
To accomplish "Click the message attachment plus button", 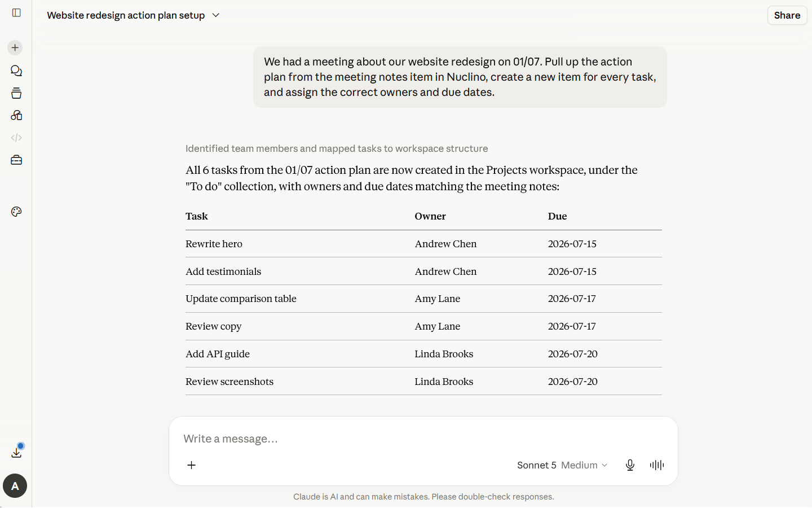I will click(192, 465).
